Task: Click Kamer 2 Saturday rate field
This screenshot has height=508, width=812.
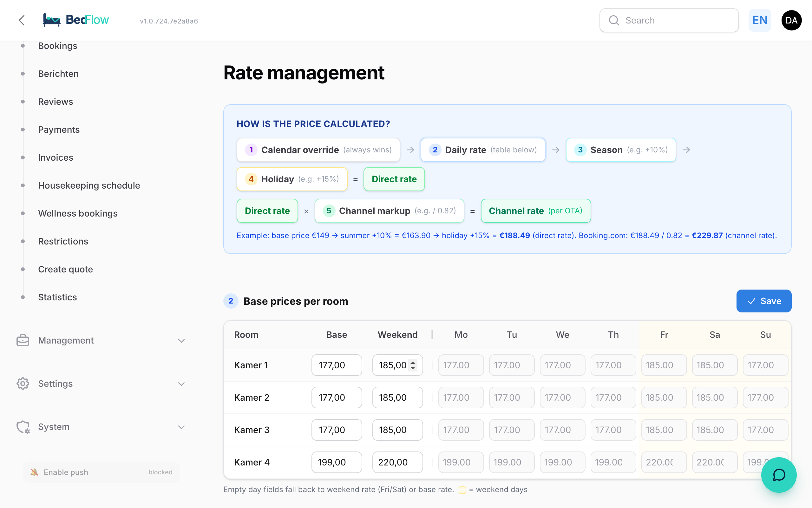Action: (x=715, y=398)
